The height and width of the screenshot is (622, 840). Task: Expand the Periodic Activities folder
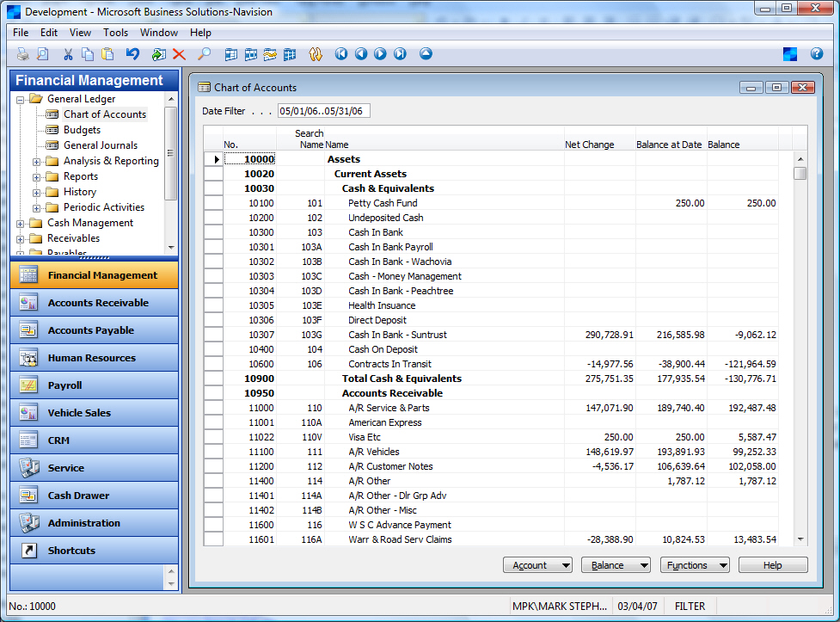point(36,208)
